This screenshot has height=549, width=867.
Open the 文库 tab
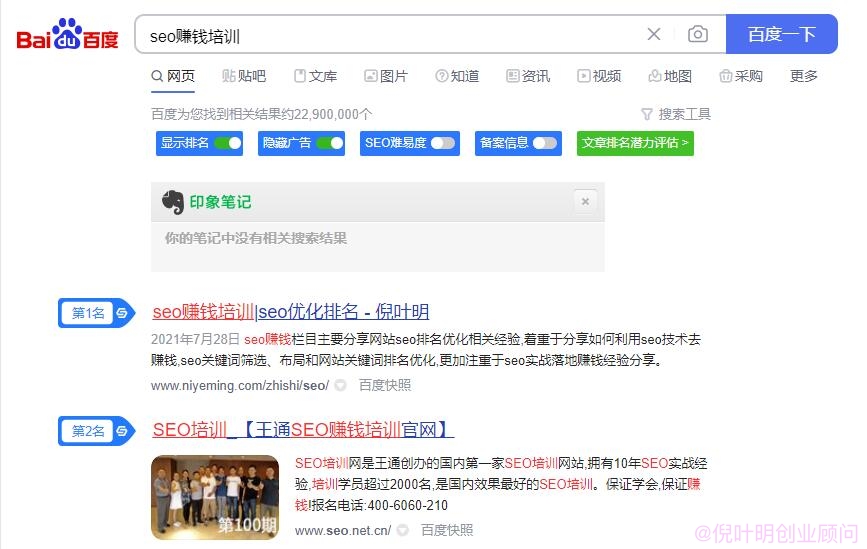click(315, 76)
